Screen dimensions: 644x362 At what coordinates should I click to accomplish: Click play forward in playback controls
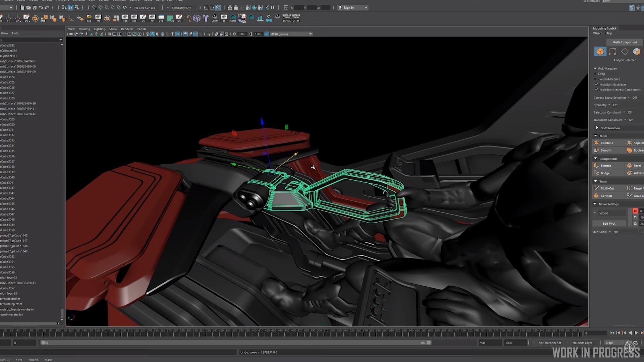636,333
